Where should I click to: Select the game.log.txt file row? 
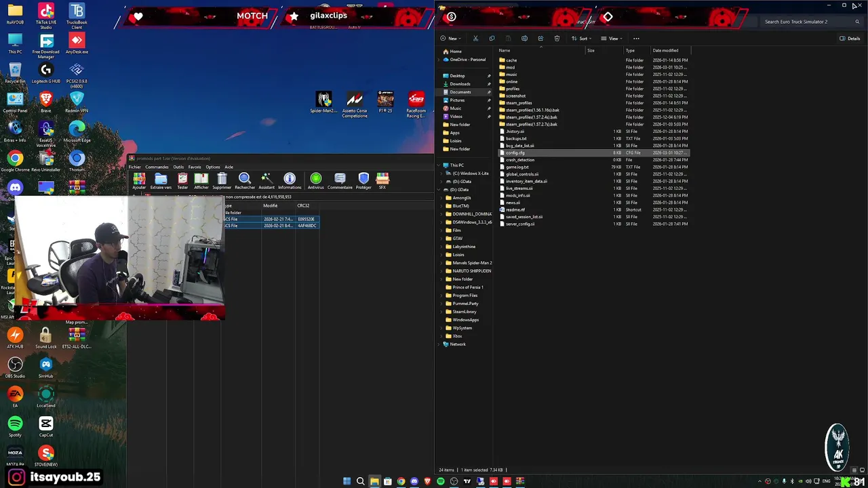tap(593, 167)
